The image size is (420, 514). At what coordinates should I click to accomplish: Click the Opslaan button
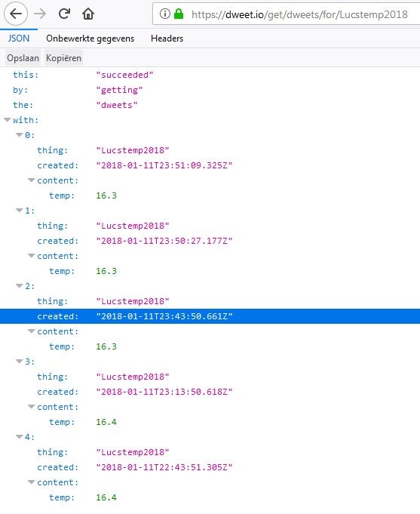tap(23, 58)
